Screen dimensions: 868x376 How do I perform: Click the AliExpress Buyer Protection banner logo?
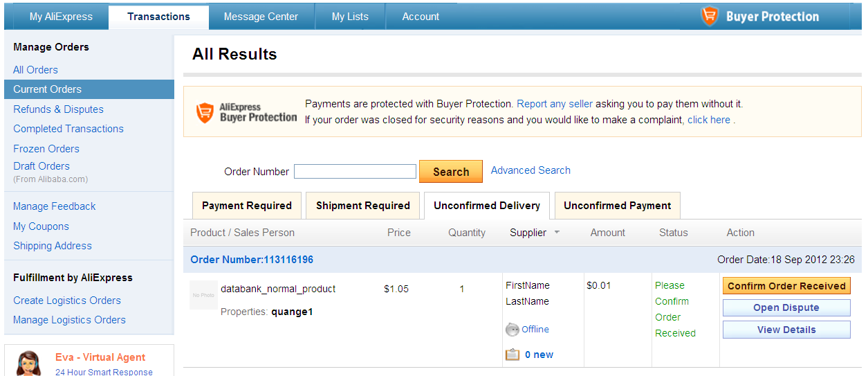(x=246, y=112)
